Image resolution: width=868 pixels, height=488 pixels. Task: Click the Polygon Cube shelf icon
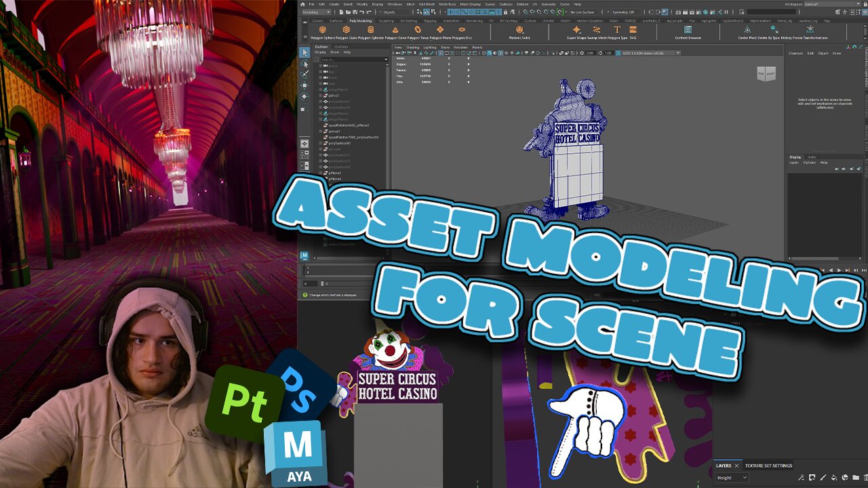coord(347,29)
